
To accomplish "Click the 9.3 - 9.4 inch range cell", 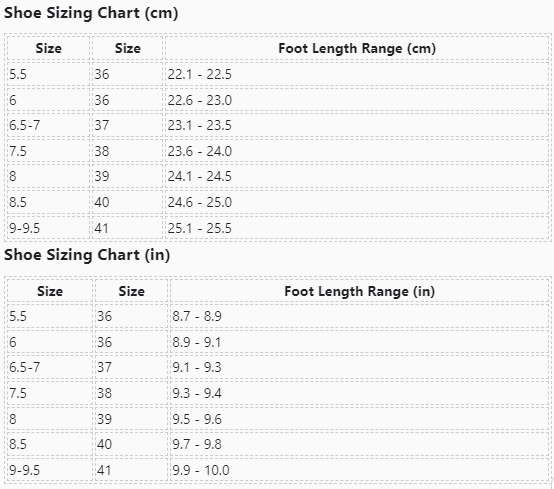I will (x=359, y=393).
